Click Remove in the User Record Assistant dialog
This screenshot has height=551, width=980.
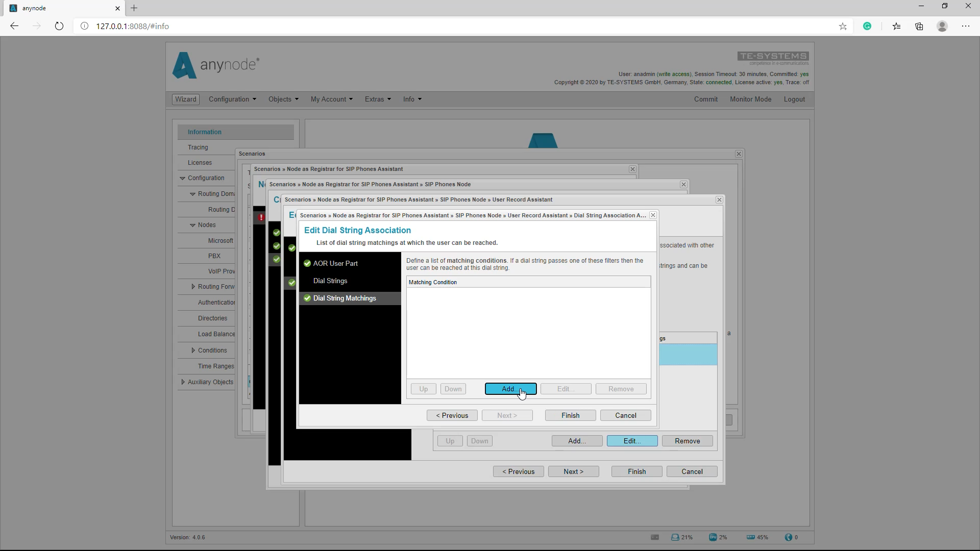tap(687, 441)
